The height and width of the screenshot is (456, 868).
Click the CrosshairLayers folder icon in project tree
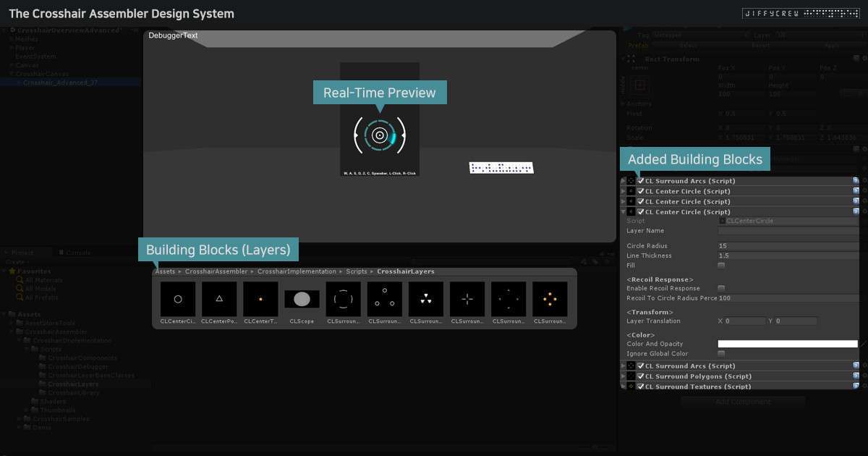tap(43, 384)
